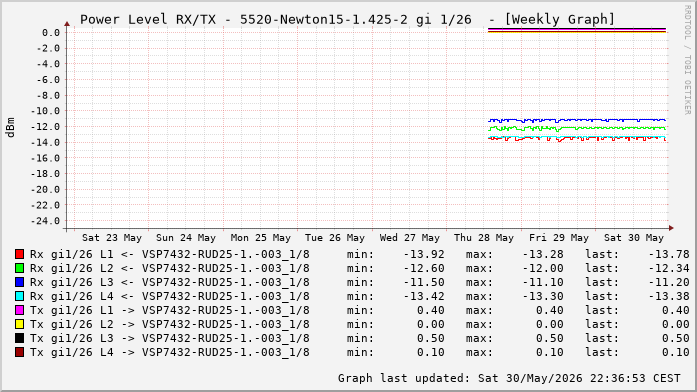
Task: Click the 0.0 y-axis tick label
Action: point(51,33)
